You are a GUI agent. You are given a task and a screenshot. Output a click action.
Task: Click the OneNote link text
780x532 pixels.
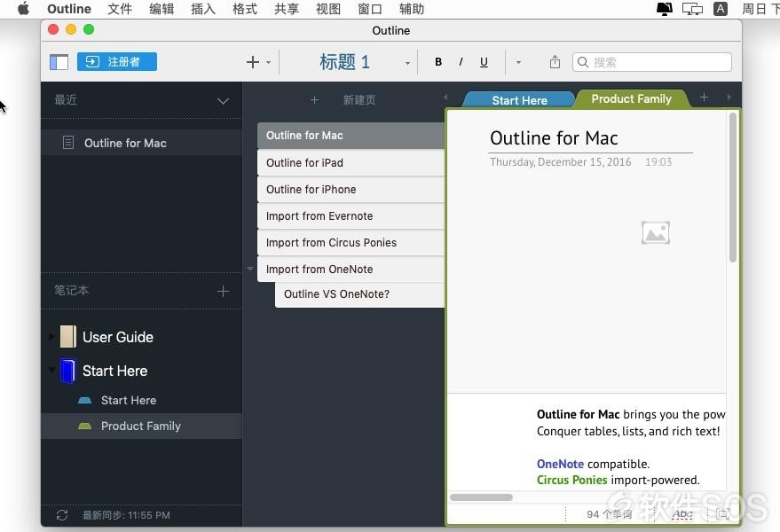560,464
